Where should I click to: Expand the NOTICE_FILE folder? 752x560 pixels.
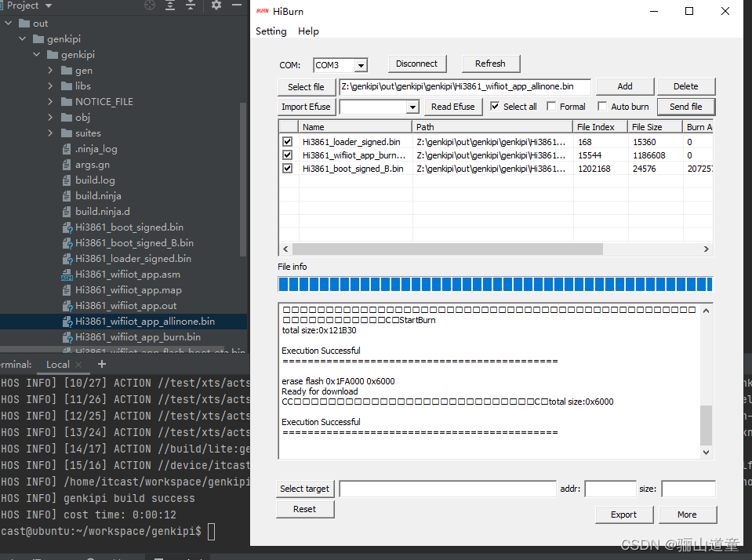[50, 102]
